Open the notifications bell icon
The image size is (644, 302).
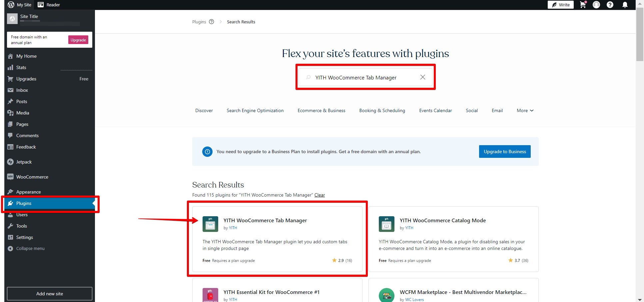pos(625,5)
